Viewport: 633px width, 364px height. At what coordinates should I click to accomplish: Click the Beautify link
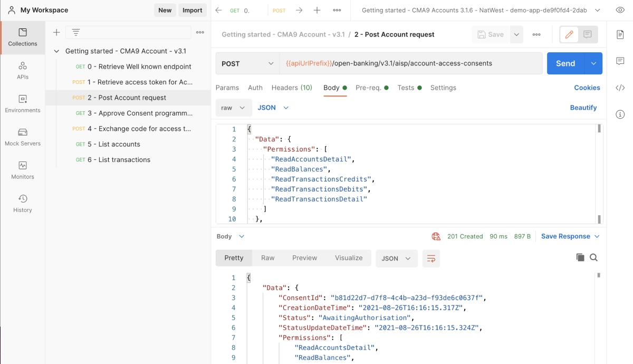583,108
